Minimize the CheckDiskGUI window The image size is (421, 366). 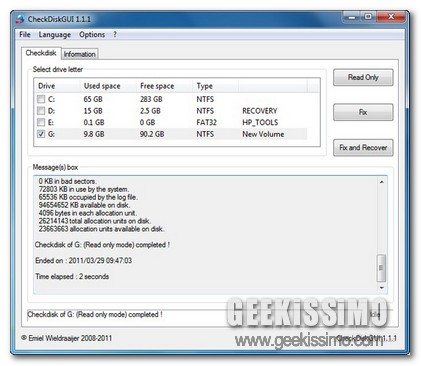point(351,17)
